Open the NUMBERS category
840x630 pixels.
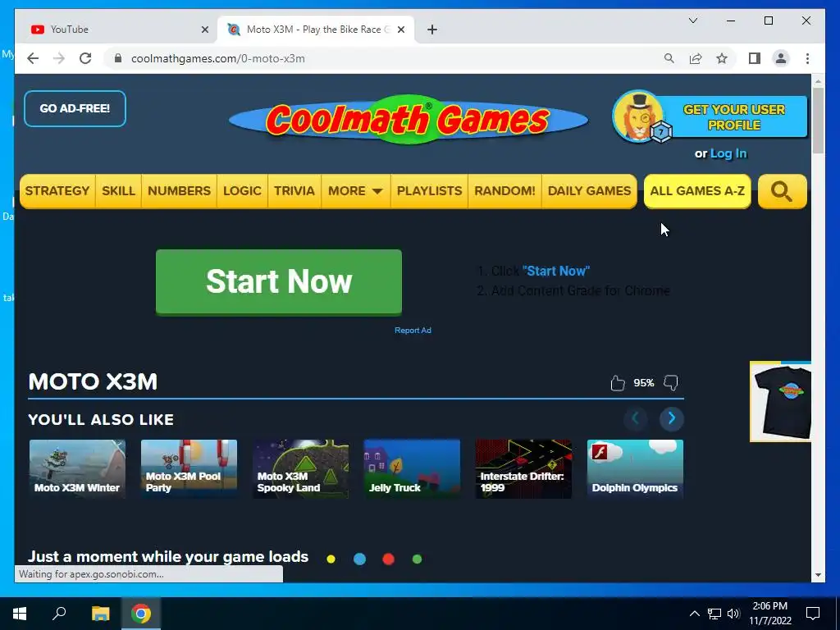pyautogui.click(x=179, y=191)
